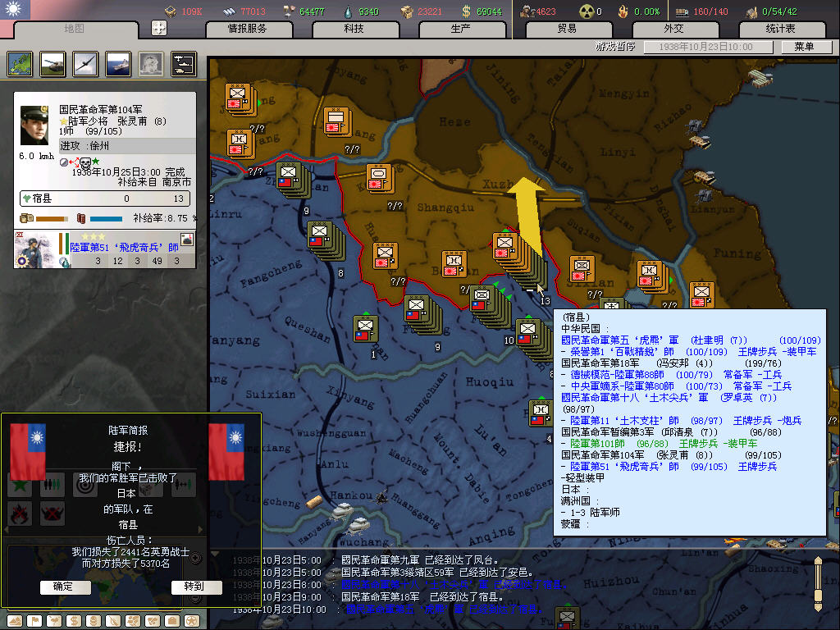
Task: Click the naval units ship icon
Action: [117, 64]
